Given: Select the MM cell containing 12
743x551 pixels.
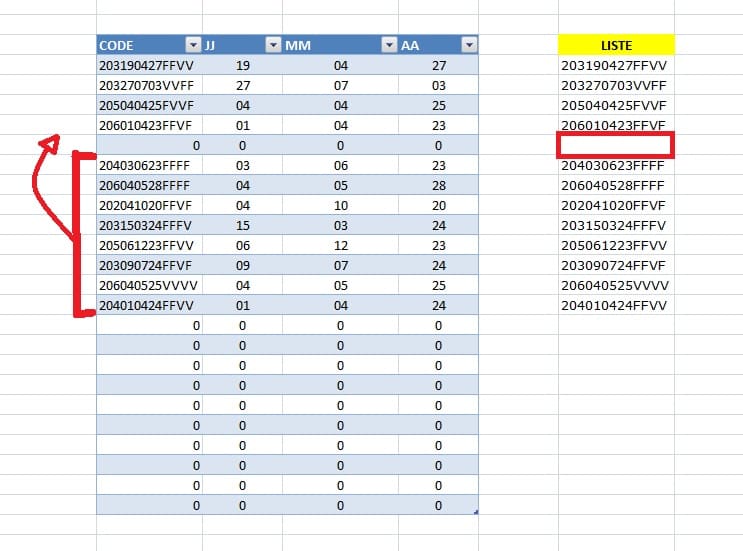Looking at the screenshot, I should [340, 245].
